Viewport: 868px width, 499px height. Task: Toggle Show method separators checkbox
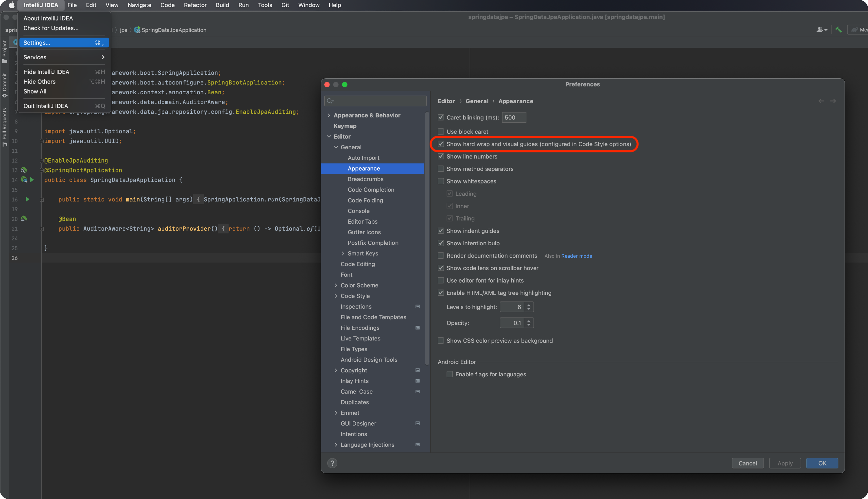pyautogui.click(x=441, y=169)
